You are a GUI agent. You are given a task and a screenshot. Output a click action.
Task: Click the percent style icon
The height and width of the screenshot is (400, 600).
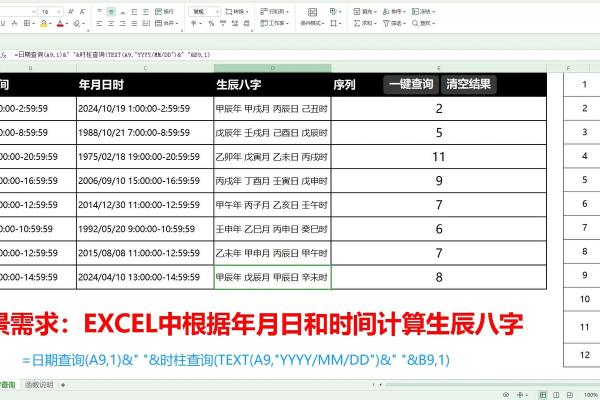(x=210, y=23)
